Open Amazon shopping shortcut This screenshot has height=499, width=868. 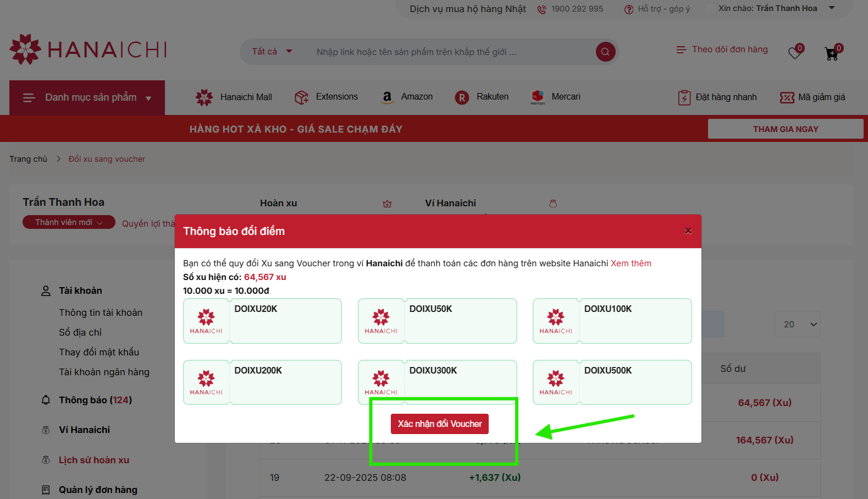click(407, 97)
